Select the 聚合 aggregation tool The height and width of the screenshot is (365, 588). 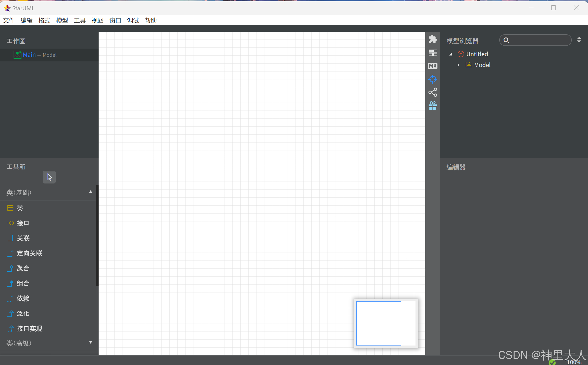point(23,268)
